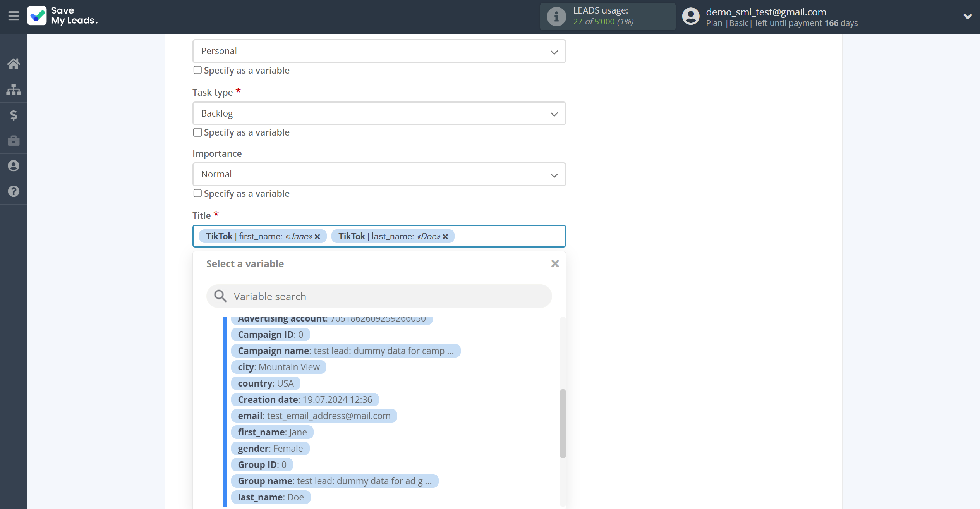Image resolution: width=980 pixels, height=509 pixels.
Task: Select the last_name: Doe variable
Action: (271, 497)
